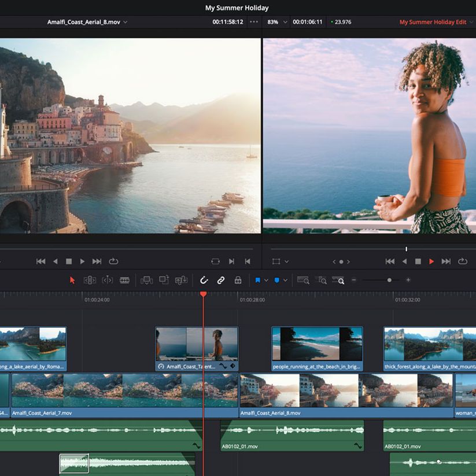Click the red playhead on the timeline ruler
Image resolution: width=476 pixels, height=476 pixels.
[204, 294]
